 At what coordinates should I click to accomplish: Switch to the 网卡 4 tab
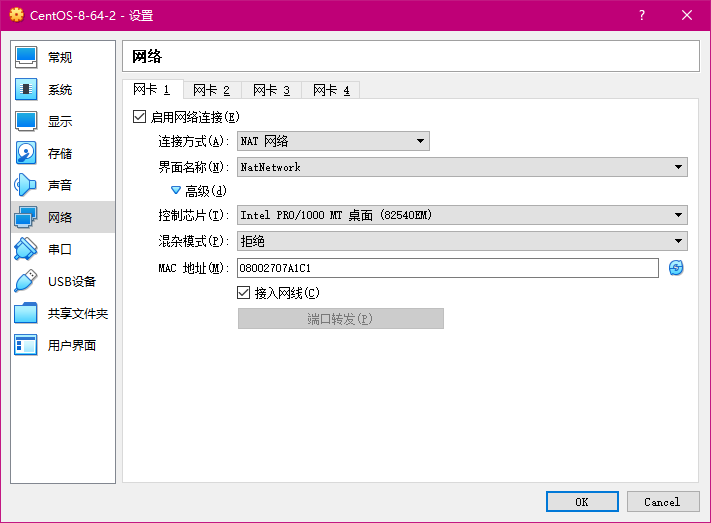pyautogui.click(x=331, y=90)
